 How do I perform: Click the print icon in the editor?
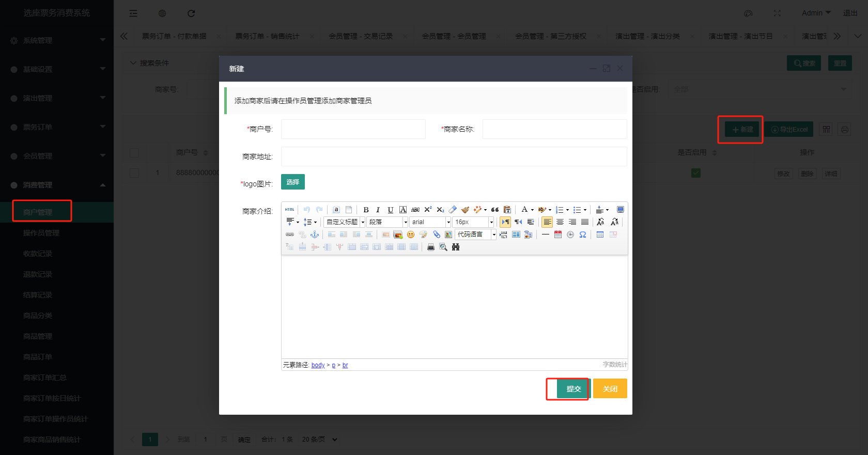pos(430,247)
